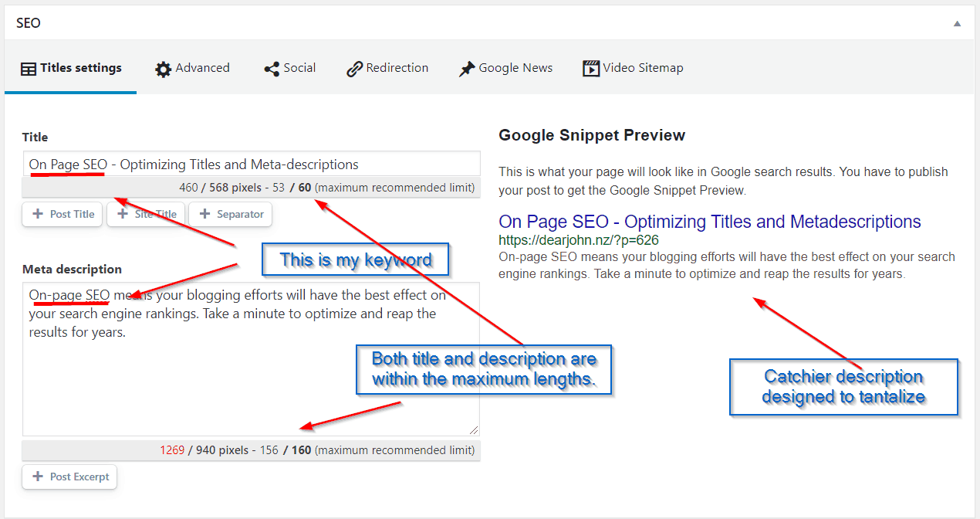This screenshot has height=519, width=980.
Task: Switch to the Advanced tab
Action: point(192,68)
